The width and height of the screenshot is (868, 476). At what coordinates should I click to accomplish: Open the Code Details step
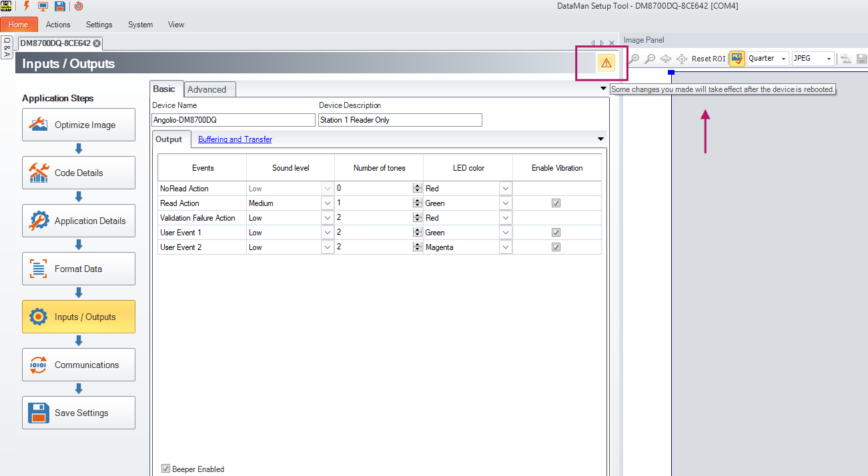(78, 173)
